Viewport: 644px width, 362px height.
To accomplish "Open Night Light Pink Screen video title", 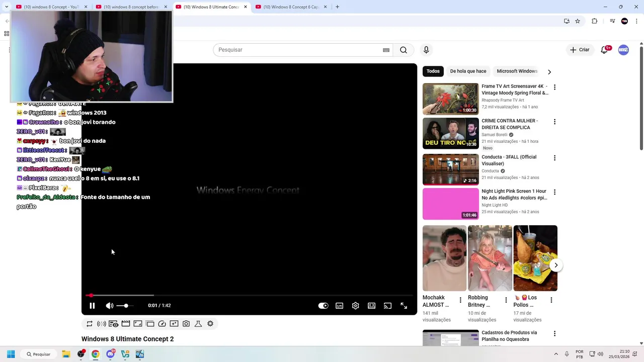I will click(514, 195).
